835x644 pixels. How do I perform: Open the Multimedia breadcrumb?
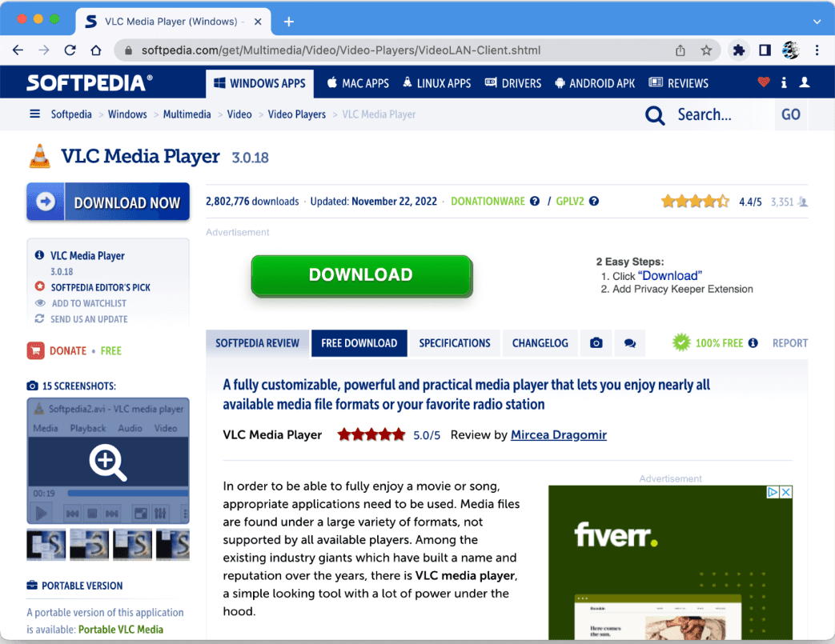point(187,114)
